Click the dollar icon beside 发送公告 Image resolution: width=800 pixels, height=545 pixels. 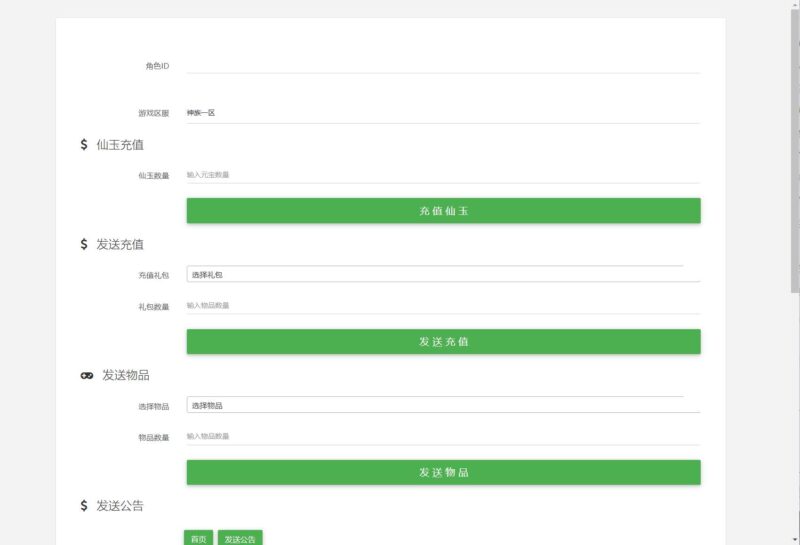point(84,506)
